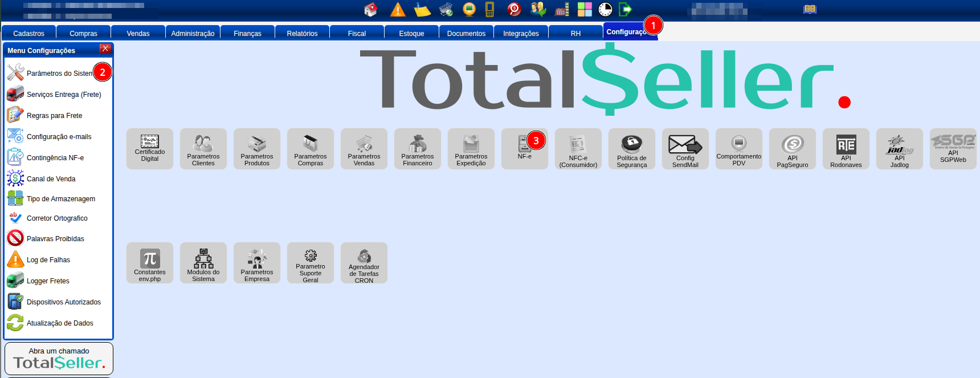Switch to the Cadastros tab

pyautogui.click(x=29, y=33)
